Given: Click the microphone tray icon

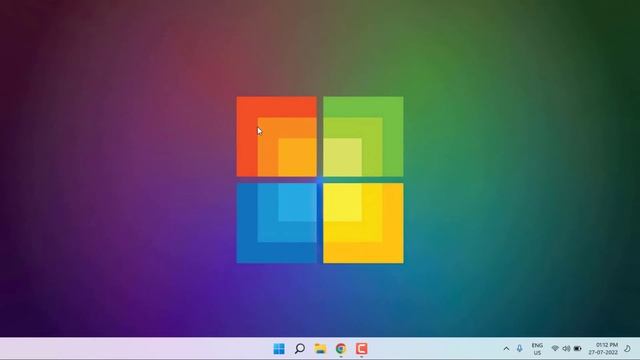Looking at the screenshot, I should [x=519, y=349].
